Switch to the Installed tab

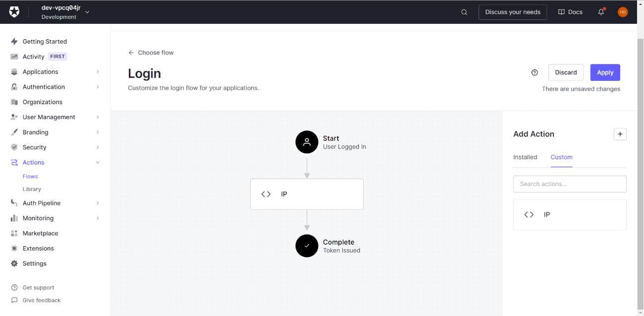(525, 157)
